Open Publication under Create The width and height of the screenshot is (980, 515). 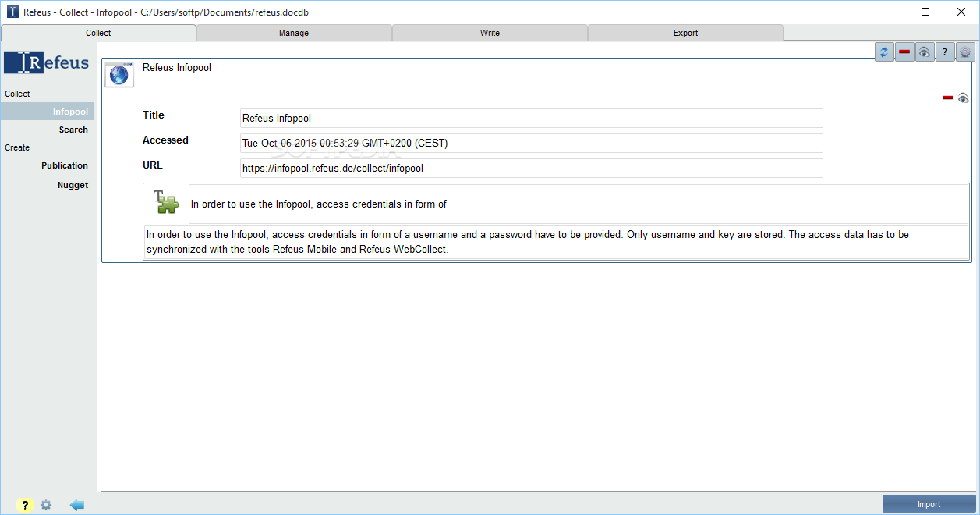tap(65, 165)
